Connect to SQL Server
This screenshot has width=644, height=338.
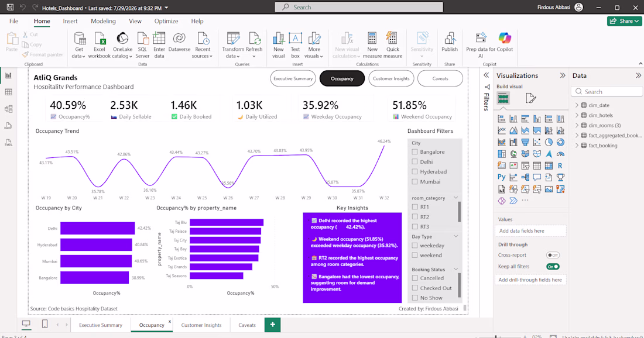(142, 45)
